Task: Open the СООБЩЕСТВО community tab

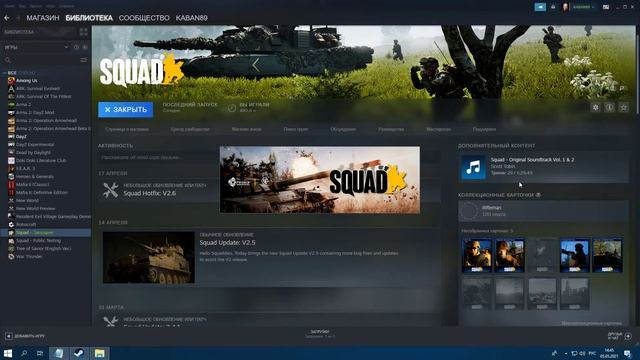Action: click(x=144, y=18)
